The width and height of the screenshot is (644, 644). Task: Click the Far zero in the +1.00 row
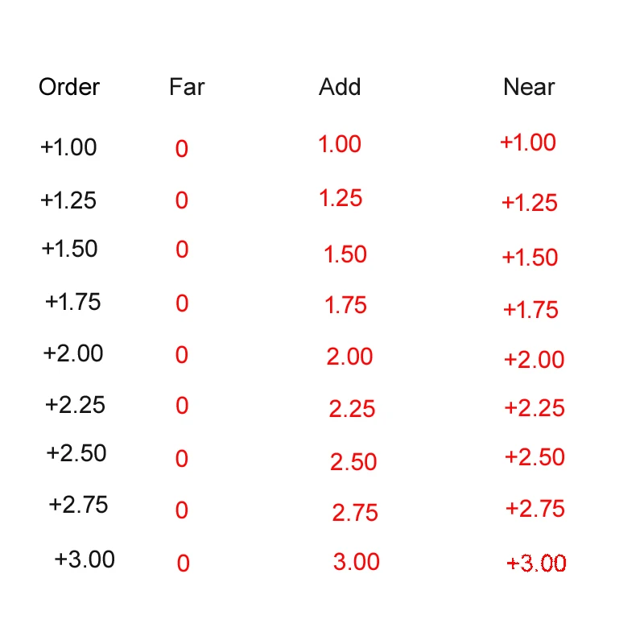pyautogui.click(x=182, y=149)
